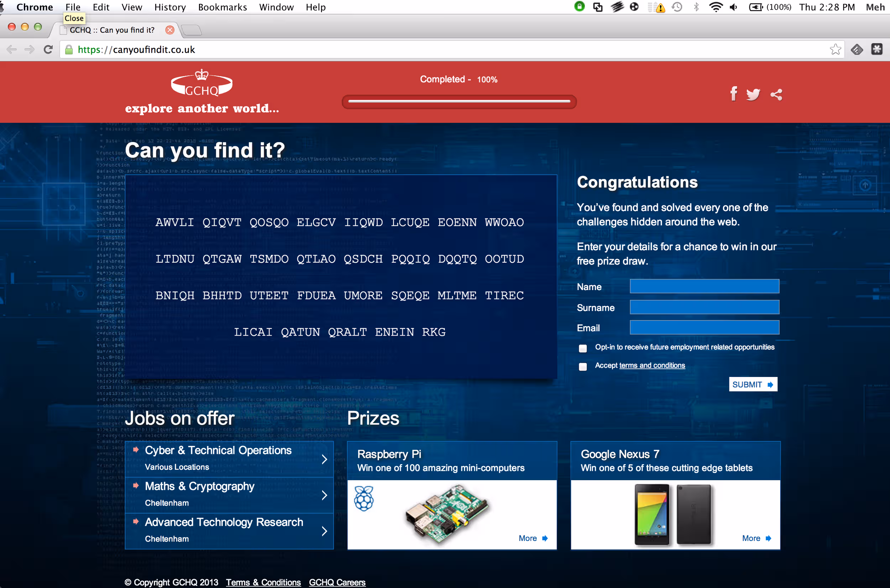Share the page via Twitter bird icon
Screen dimensions: 890x588
pyautogui.click(x=753, y=94)
